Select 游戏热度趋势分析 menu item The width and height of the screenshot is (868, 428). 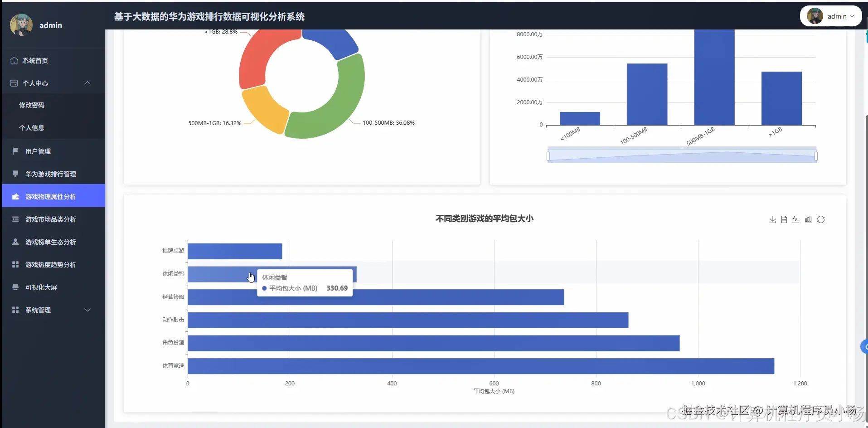(53, 264)
